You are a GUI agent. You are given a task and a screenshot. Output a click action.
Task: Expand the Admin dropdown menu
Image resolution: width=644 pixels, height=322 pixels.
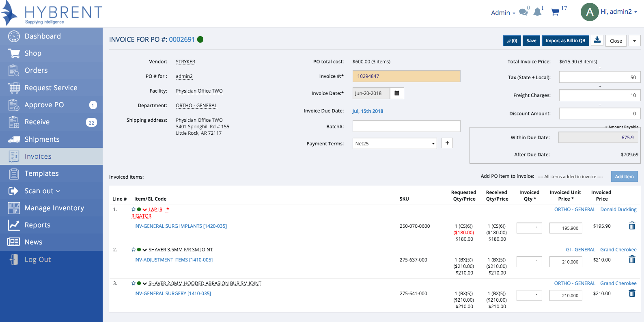tap(503, 13)
